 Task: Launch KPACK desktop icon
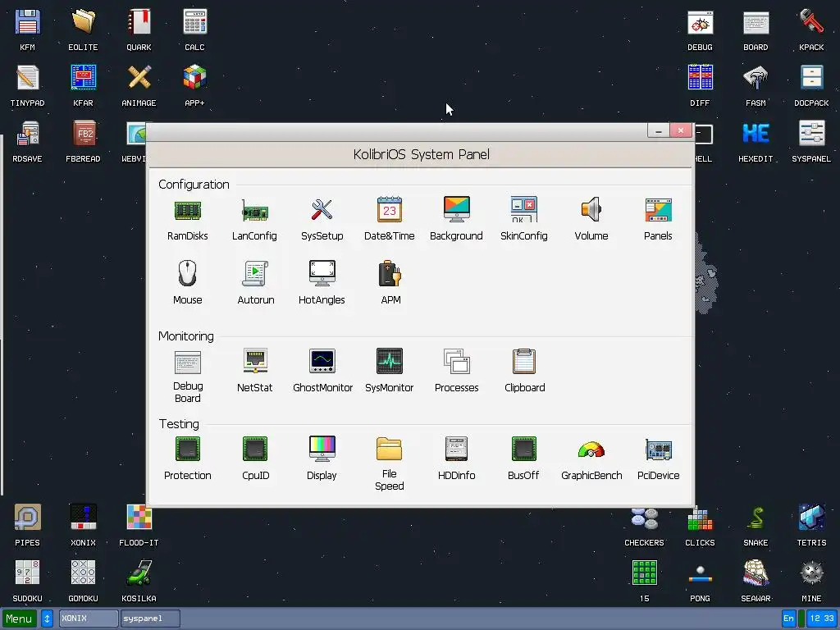pyautogui.click(x=811, y=22)
